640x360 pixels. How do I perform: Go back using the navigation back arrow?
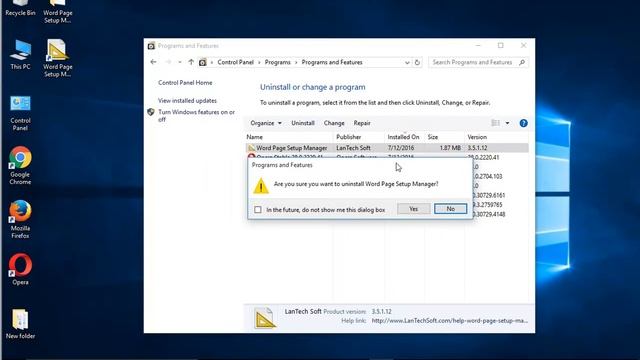(x=153, y=62)
